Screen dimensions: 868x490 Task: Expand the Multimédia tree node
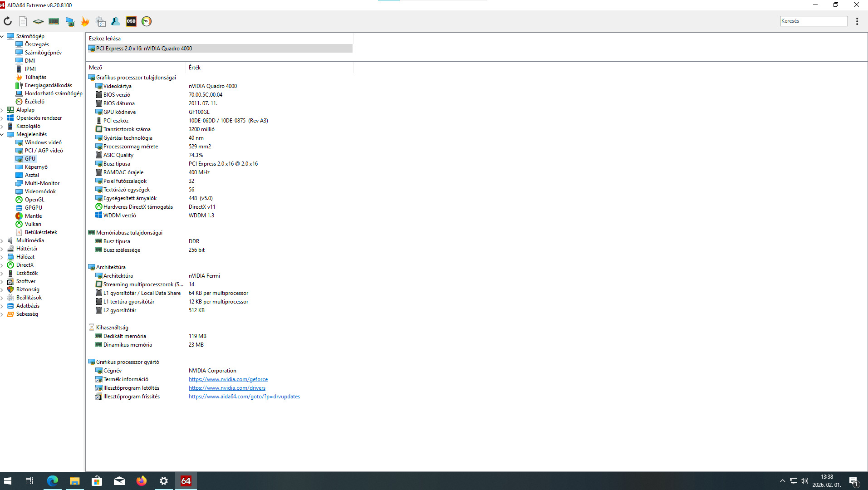2,240
